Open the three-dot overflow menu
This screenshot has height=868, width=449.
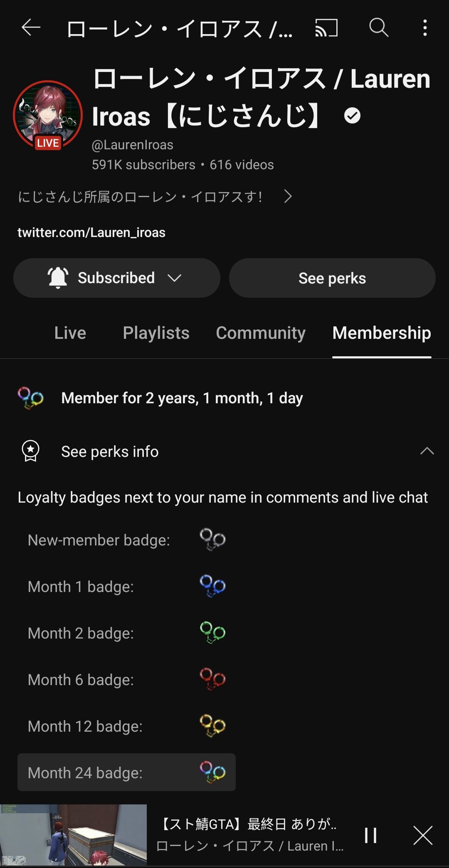(x=425, y=28)
